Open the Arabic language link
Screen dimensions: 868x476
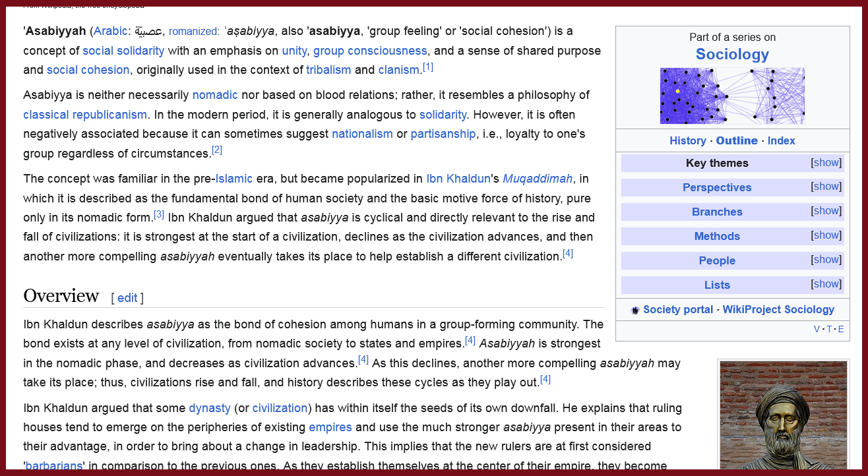click(110, 31)
